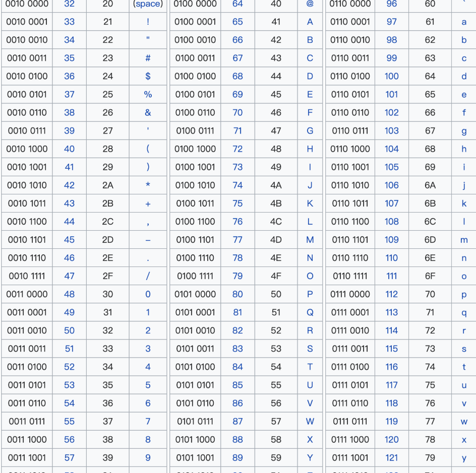Select binary cell 0111 0111
This screenshot has width=476, height=473.
[350, 422]
